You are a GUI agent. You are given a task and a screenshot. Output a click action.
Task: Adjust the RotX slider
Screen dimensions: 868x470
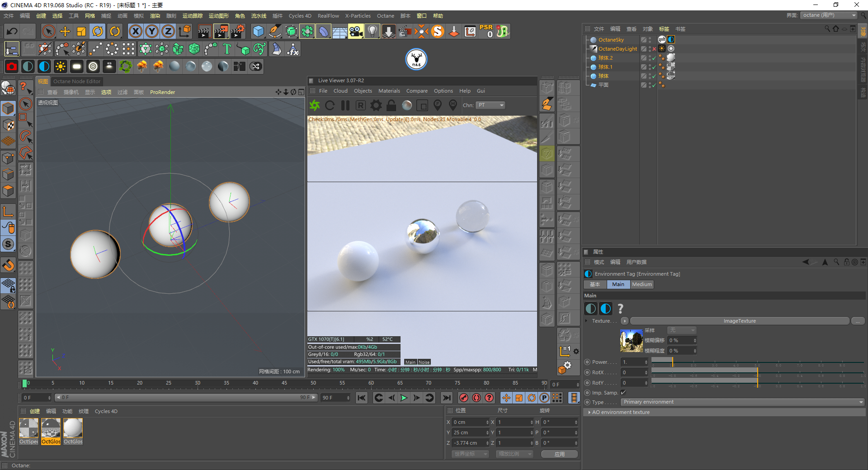point(758,372)
